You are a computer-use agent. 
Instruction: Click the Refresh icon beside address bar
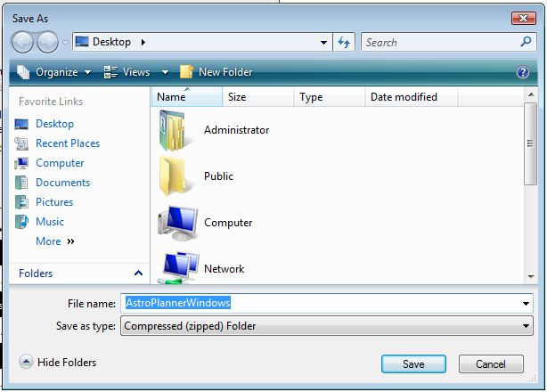[x=346, y=42]
